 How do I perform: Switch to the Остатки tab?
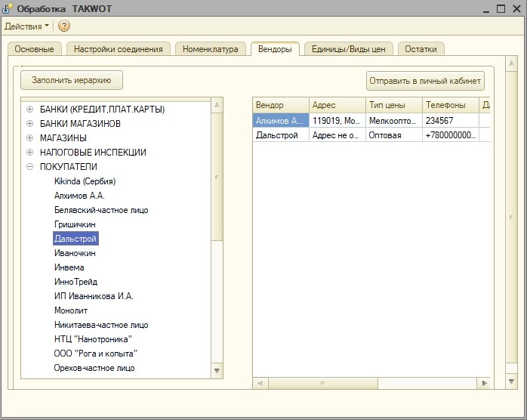pyautogui.click(x=421, y=49)
